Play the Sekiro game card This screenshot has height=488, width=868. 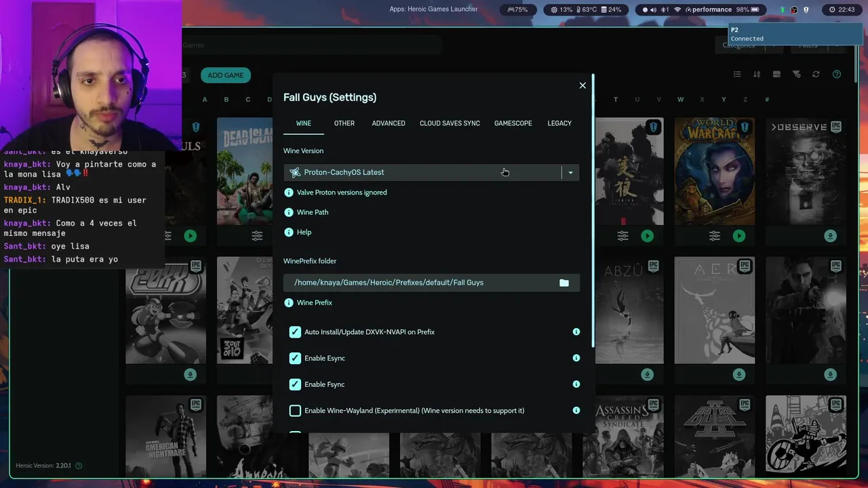point(648,236)
